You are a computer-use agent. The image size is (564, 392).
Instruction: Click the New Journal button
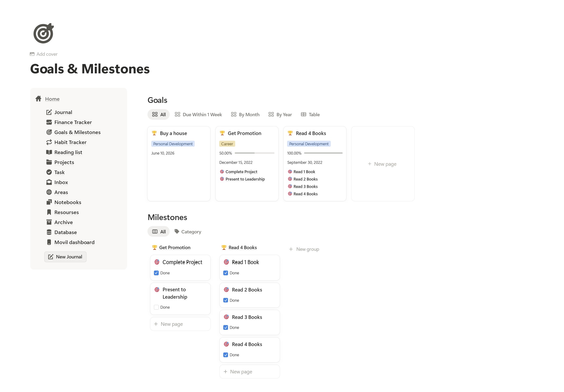65,257
